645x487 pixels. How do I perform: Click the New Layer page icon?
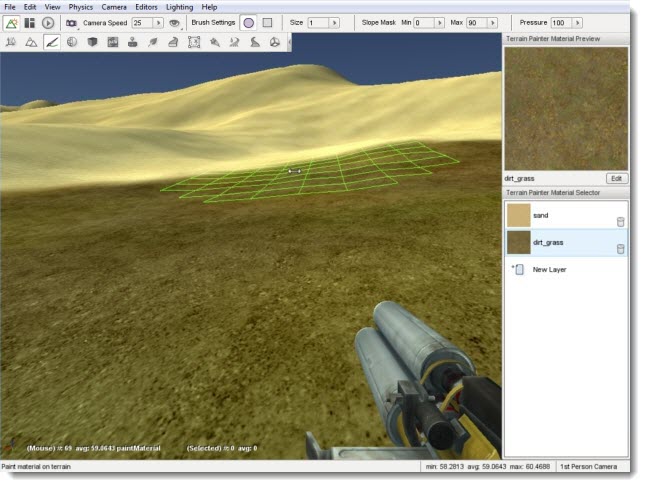519,269
